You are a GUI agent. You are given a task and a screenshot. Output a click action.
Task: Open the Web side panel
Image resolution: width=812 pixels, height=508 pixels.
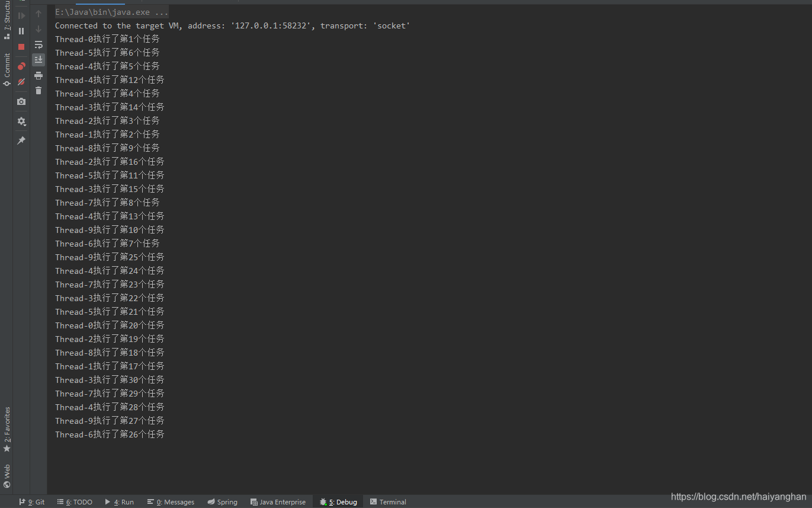[7, 476]
